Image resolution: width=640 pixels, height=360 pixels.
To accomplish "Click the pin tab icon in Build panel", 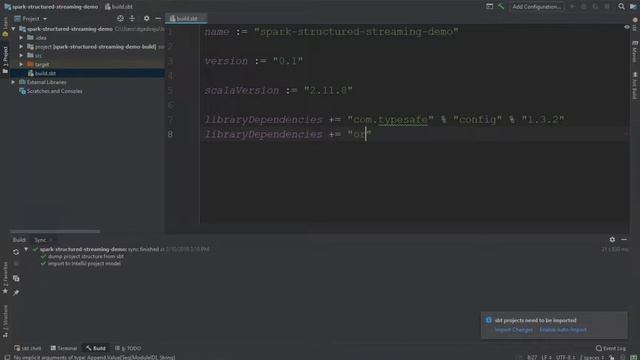I will [16, 293].
